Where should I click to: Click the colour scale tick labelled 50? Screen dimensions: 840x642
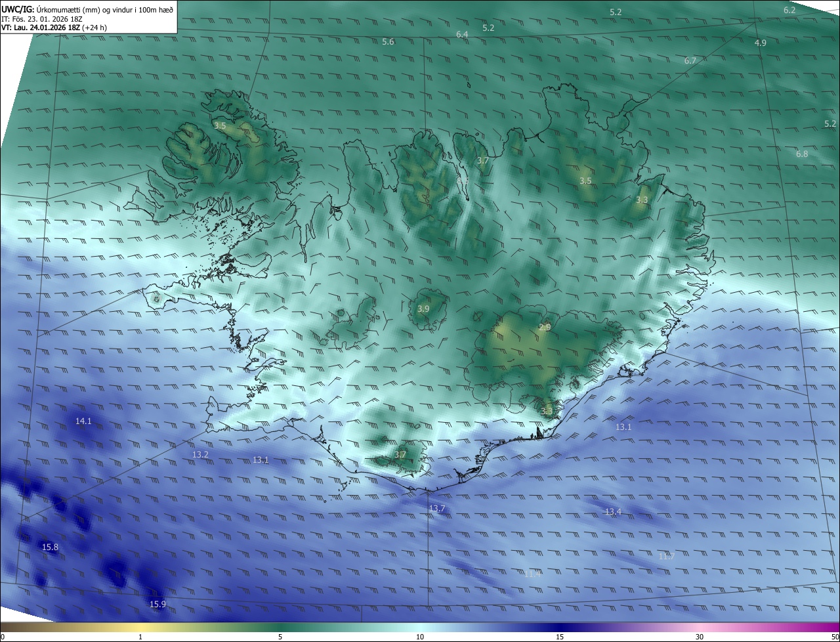coord(835,637)
